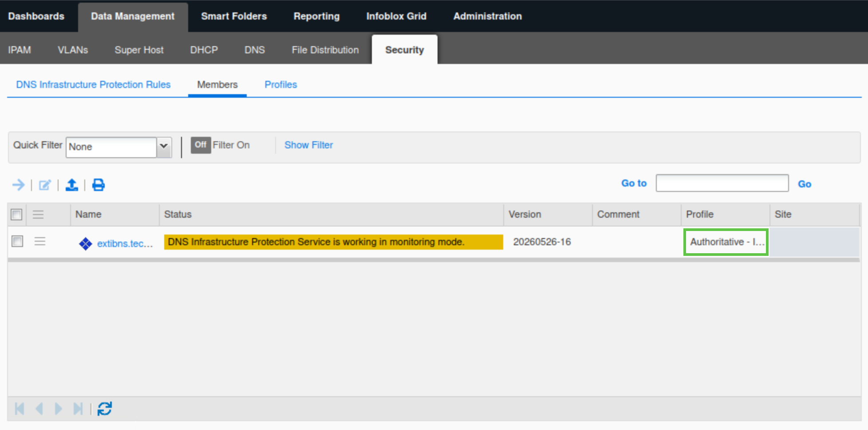Click the edit pencil toolbar icon
Viewport: 868px width, 430px height.
tap(45, 185)
